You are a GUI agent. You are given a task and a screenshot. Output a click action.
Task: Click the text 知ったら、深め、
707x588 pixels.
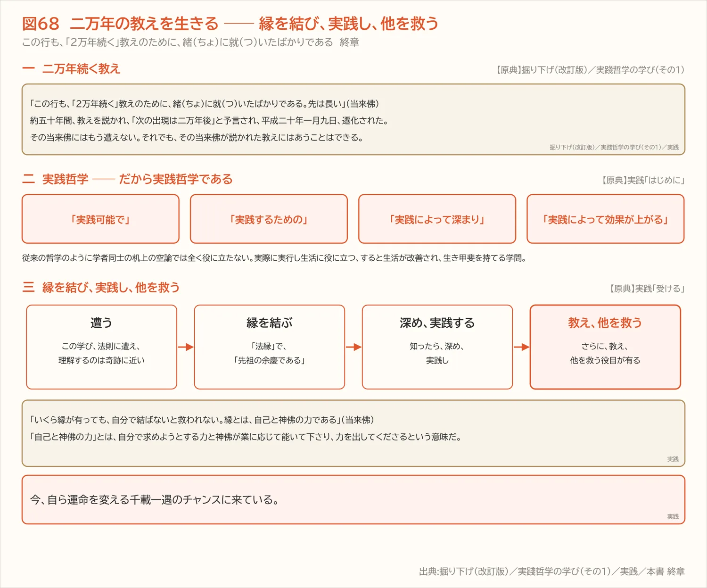pyautogui.click(x=437, y=346)
